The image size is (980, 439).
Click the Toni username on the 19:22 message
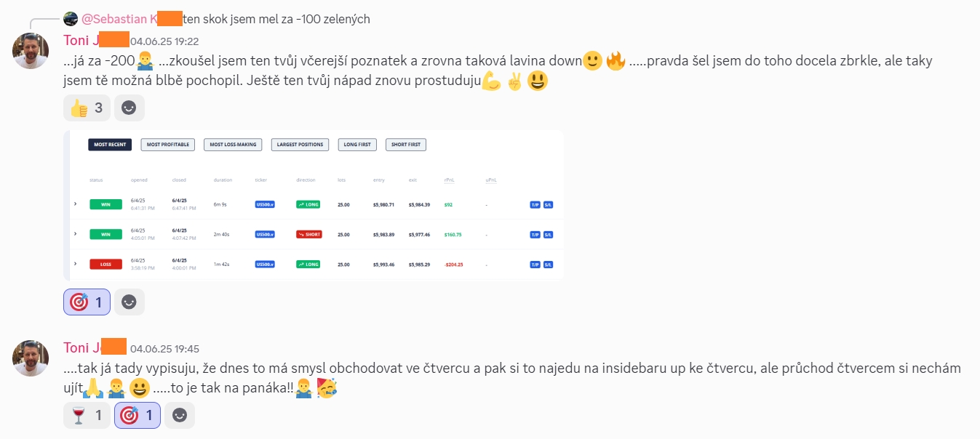click(x=96, y=40)
